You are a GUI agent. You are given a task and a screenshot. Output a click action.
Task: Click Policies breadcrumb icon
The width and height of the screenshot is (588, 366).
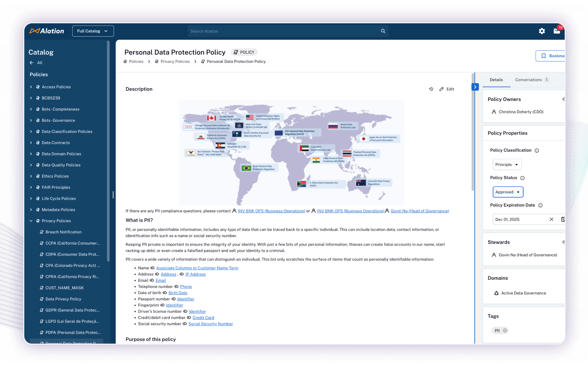pos(125,61)
